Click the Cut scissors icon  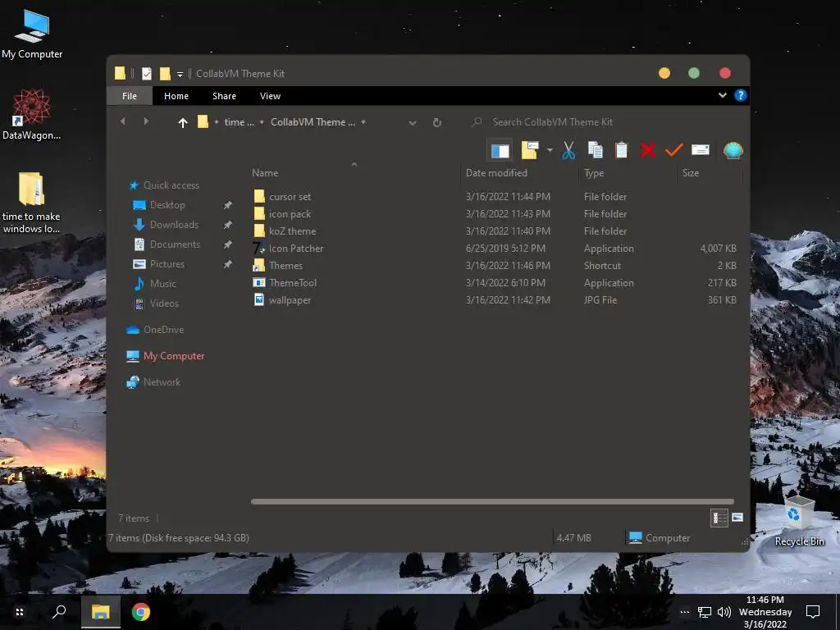(568, 151)
